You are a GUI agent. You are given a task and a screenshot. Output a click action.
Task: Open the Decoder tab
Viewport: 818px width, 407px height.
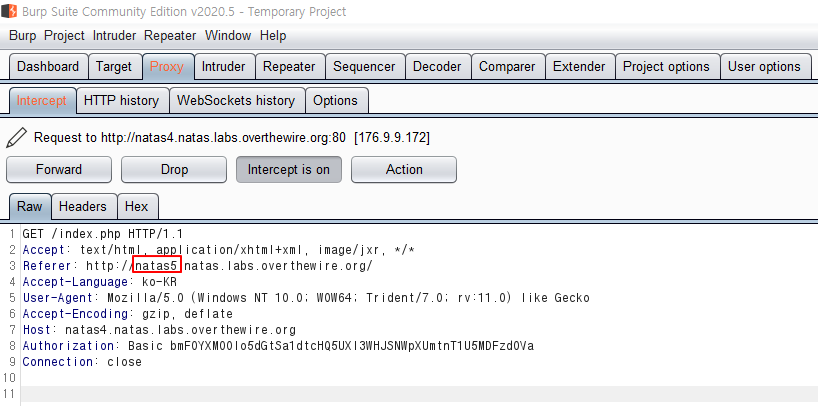[437, 67]
